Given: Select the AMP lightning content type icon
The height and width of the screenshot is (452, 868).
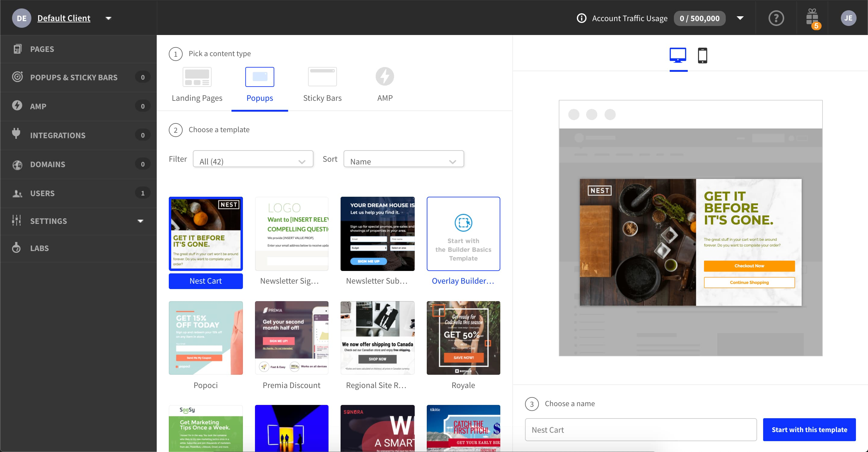Looking at the screenshot, I should point(385,77).
